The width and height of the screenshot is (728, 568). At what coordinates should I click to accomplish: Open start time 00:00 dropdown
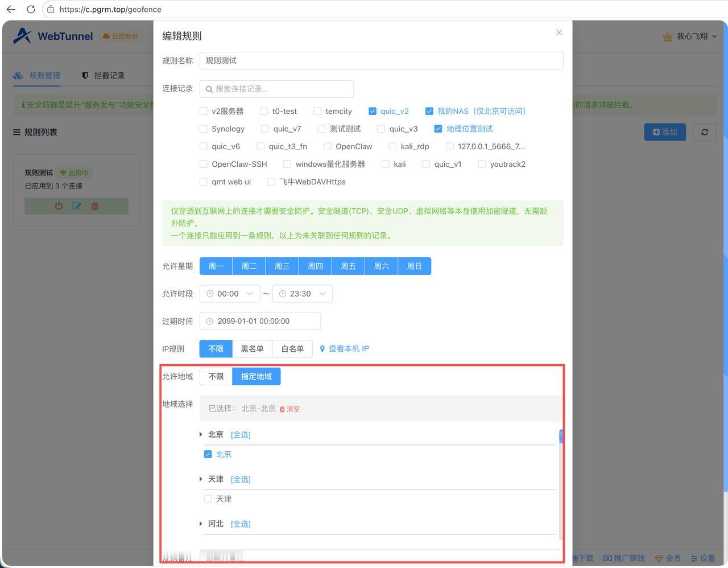coord(230,294)
